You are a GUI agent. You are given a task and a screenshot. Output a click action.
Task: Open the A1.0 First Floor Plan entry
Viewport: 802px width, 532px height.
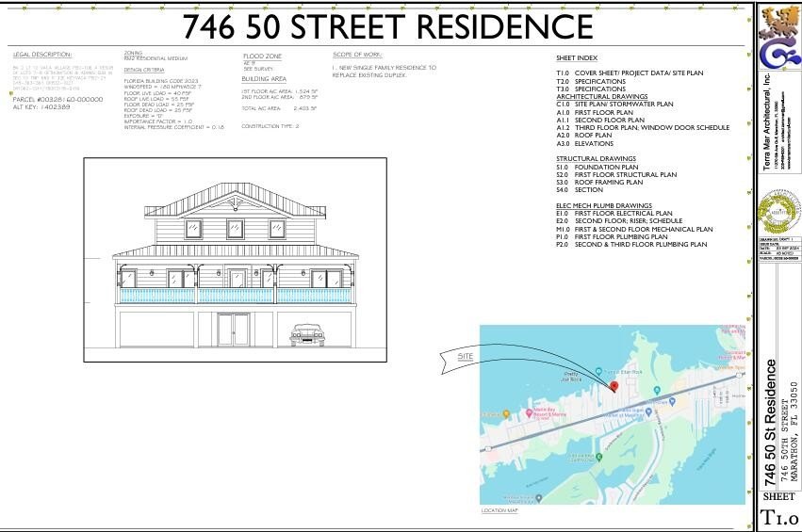tap(606, 112)
